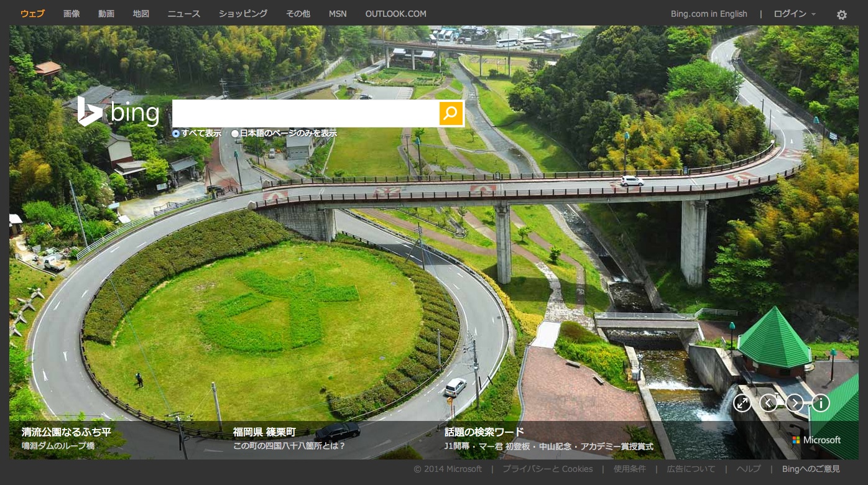Screen dimensions: 868x485
Task: Click the orange search magnifier button
Action: (451, 113)
